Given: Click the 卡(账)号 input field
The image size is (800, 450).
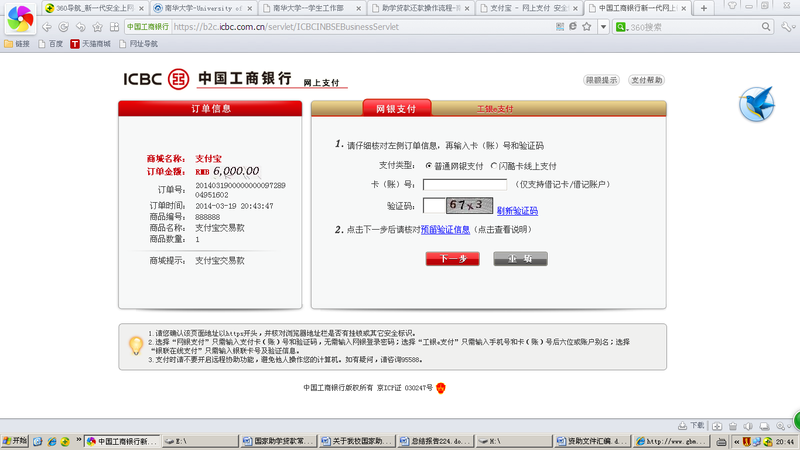Looking at the screenshot, I should pos(465,184).
